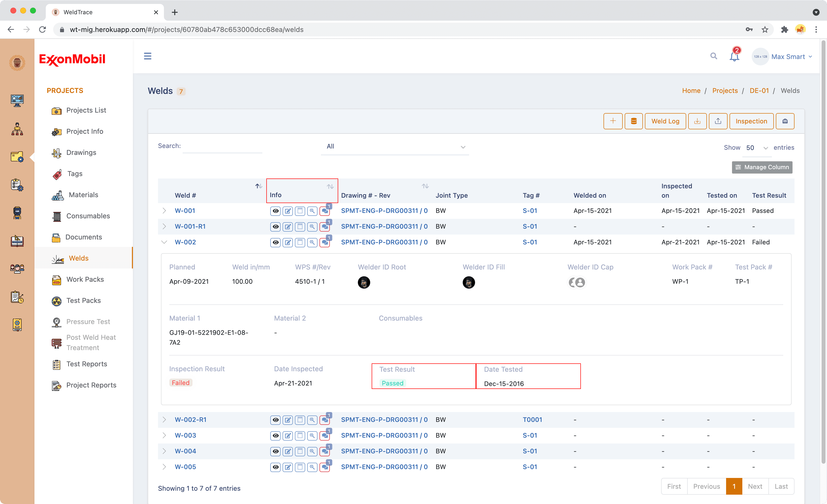Click the eye view icon for W-002
This screenshot has height=504, width=827.
click(x=275, y=242)
